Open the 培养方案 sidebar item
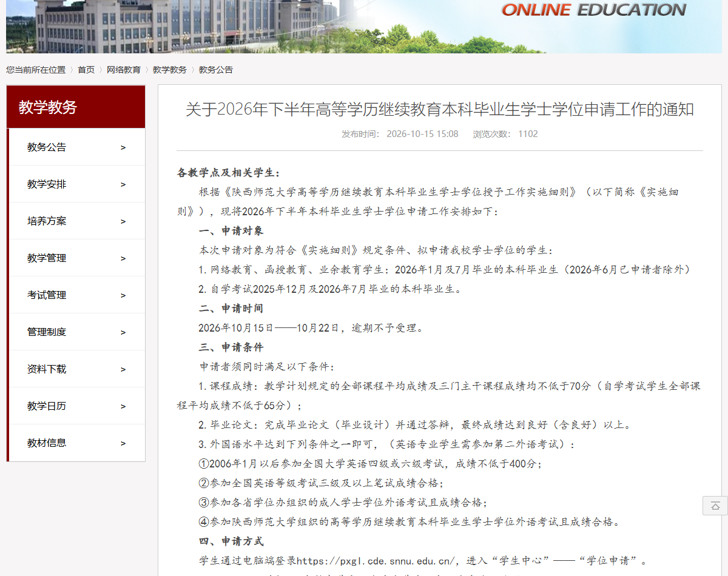Viewport: 728px width, 576px height. click(x=77, y=221)
